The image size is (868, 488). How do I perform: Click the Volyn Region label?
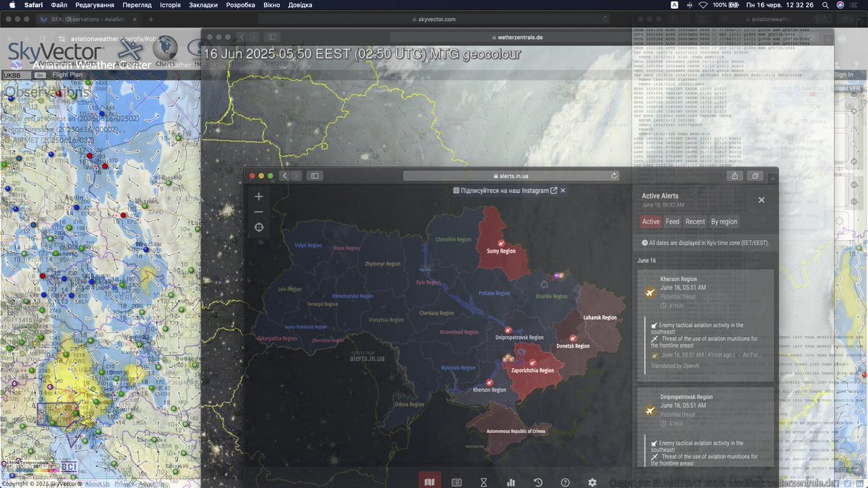tap(308, 245)
